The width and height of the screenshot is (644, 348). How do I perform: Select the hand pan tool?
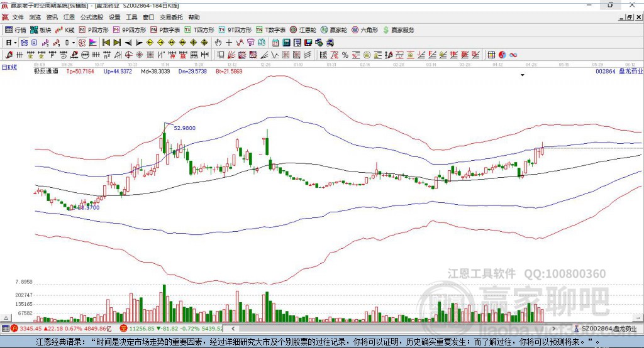pyautogui.click(x=218, y=43)
